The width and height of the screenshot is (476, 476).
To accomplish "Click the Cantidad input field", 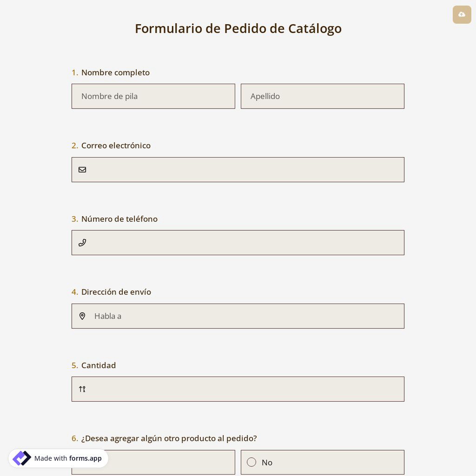I will 238,389.
